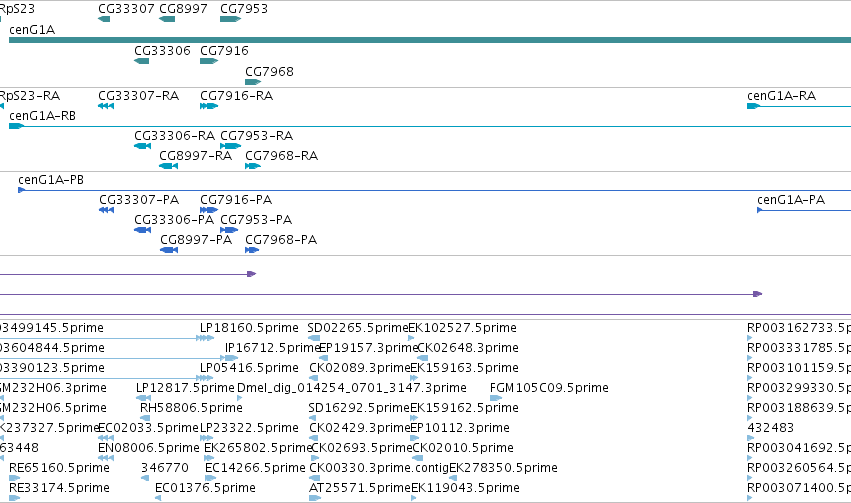Screen dimensions: 851x503
Task: Click the CK02429.3prime EST
Action: click(359, 428)
